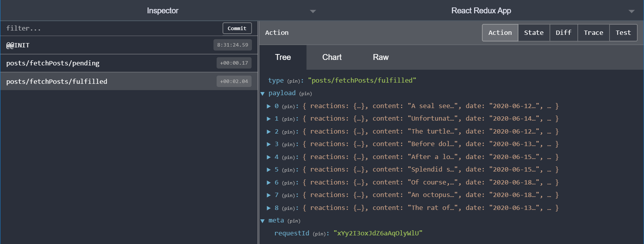644x244 pixels.
Task: Click the filter input field
Action: pos(112,28)
